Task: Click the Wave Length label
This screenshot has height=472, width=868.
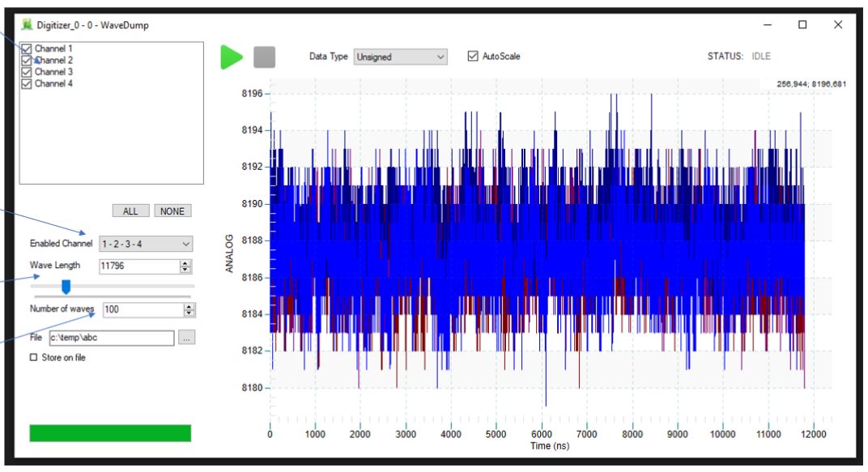Action: [55, 265]
